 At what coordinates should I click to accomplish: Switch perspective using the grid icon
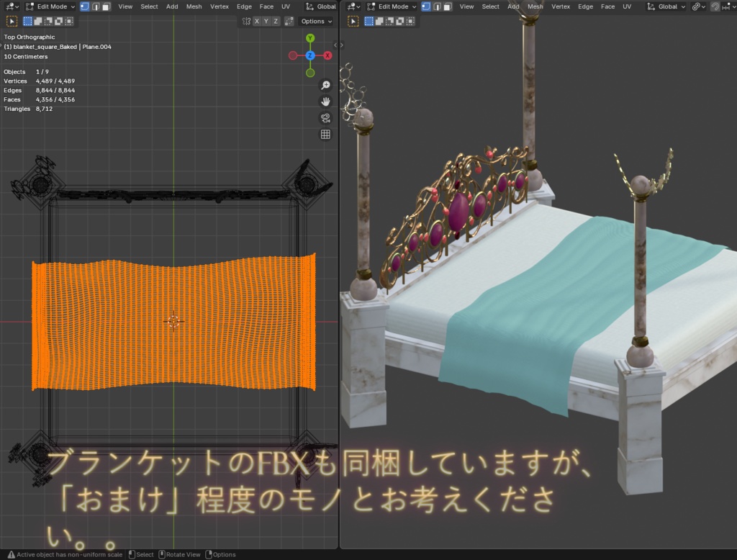[325, 135]
